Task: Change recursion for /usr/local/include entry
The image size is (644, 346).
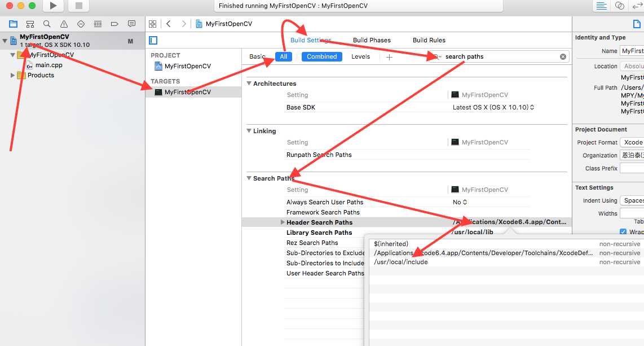Action: tap(619, 262)
